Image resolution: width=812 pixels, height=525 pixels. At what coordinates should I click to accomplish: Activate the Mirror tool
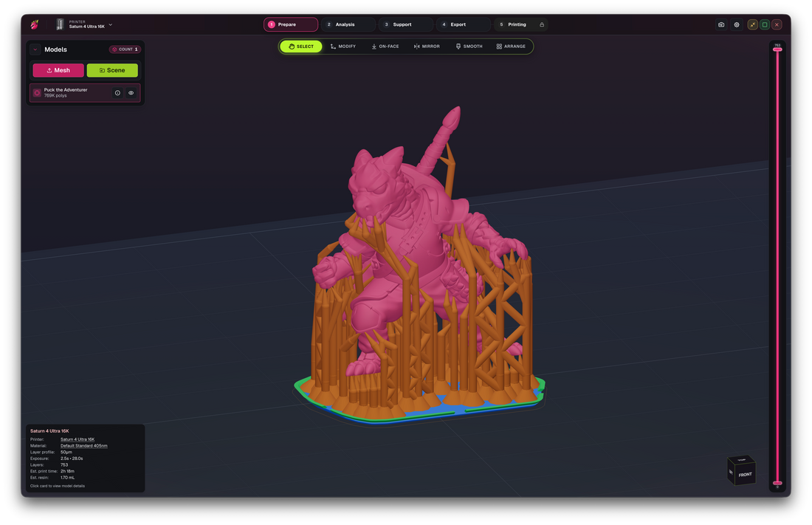pos(427,47)
